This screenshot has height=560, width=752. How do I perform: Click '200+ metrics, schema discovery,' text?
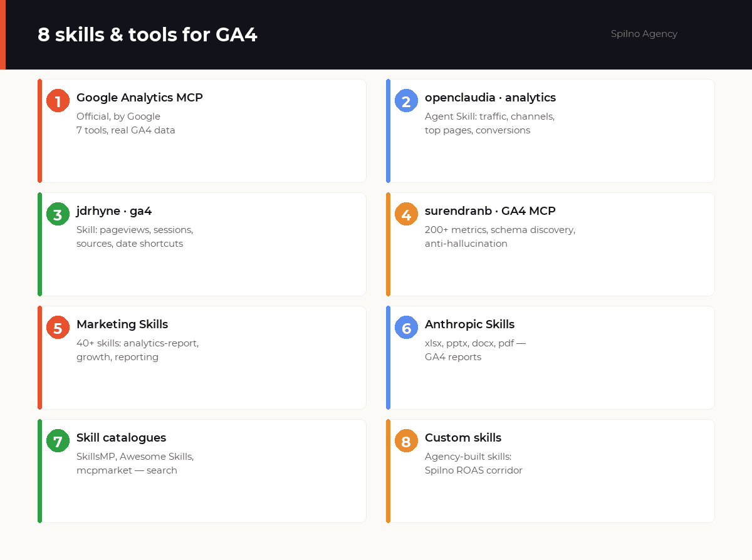[x=500, y=230]
